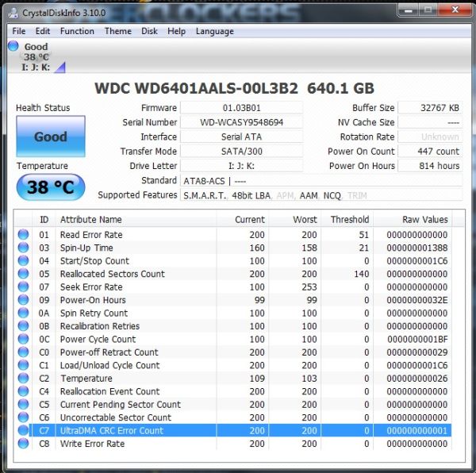Click status icon for Power Cycle Count

pyautogui.click(x=23, y=339)
